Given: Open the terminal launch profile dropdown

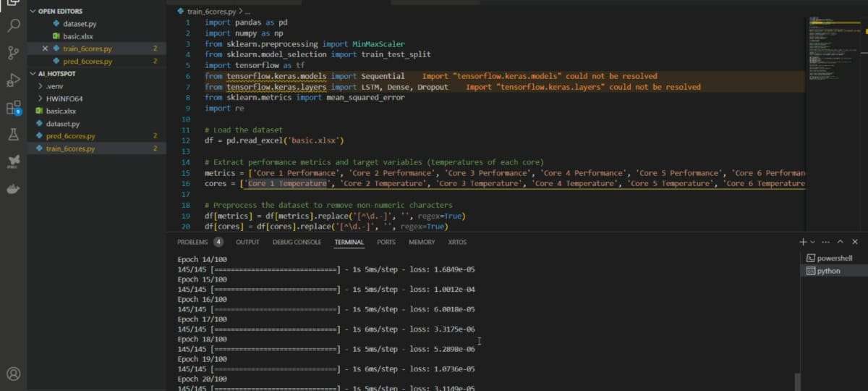Looking at the screenshot, I should (812, 242).
